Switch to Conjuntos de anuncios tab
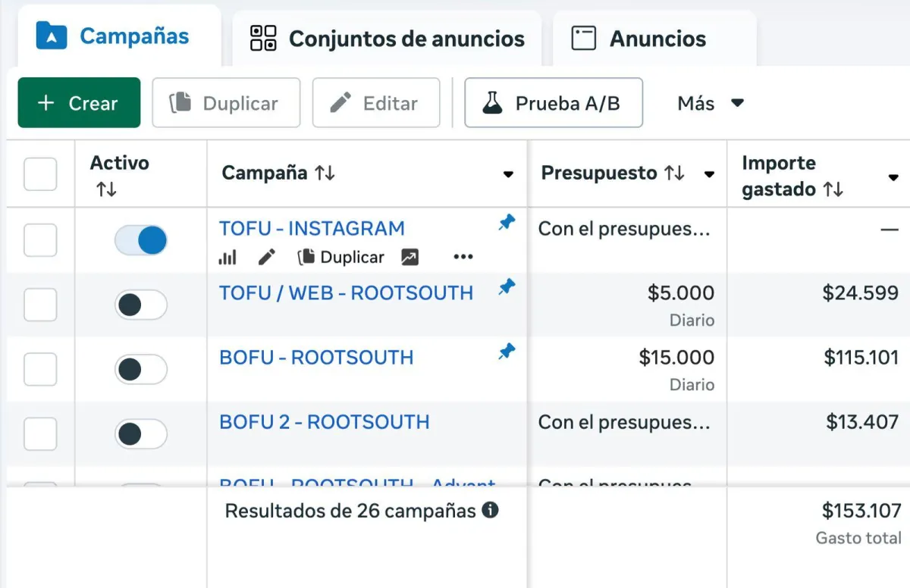 [x=387, y=38]
